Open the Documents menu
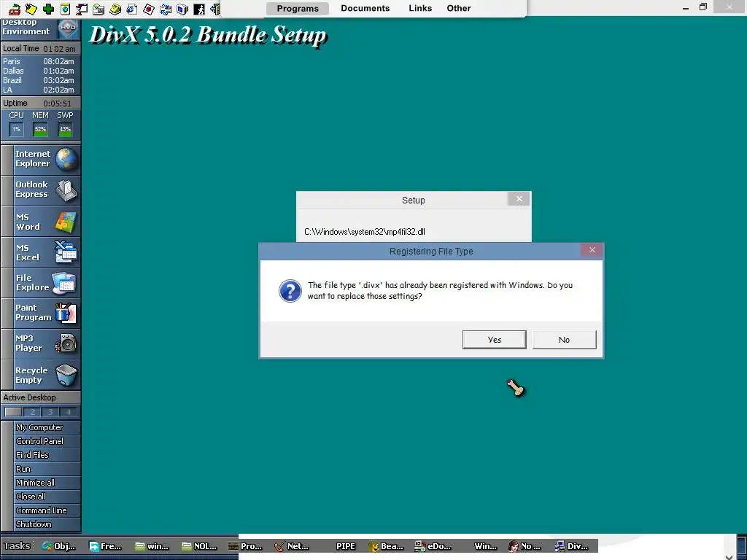Image resolution: width=747 pixels, height=560 pixels. 365,8
